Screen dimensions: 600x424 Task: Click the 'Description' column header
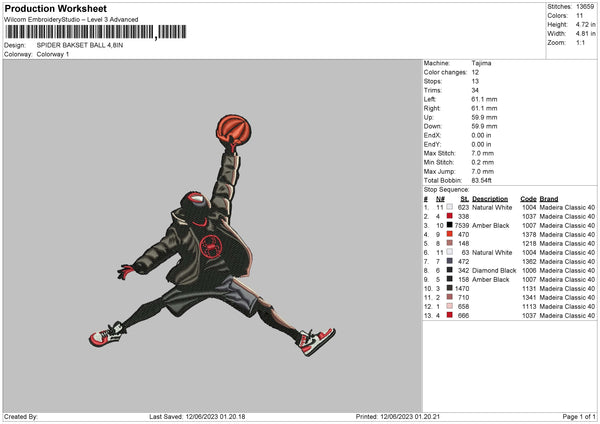point(490,199)
